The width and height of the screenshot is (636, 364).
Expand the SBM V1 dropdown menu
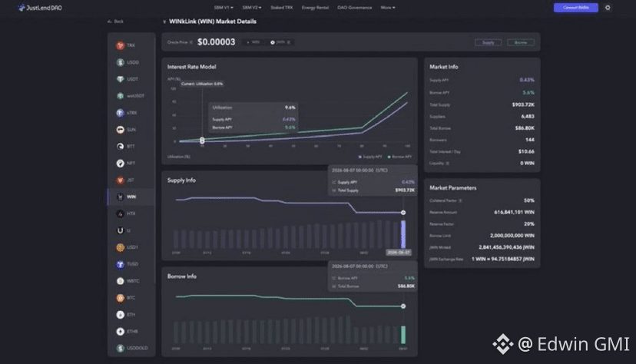click(x=224, y=8)
